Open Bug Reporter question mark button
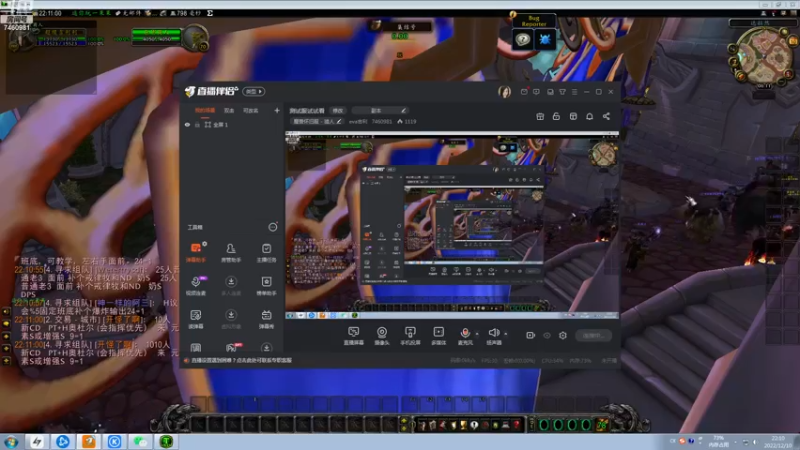The width and height of the screenshot is (800, 450). pos(522,39)
